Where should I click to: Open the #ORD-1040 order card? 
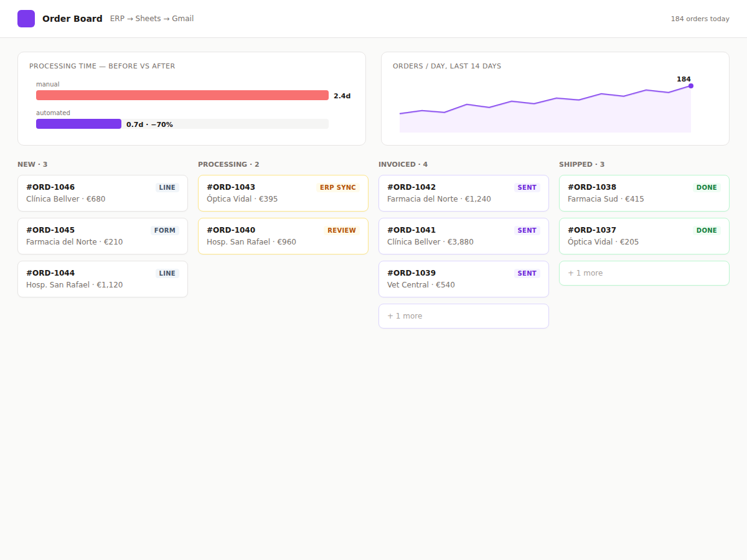[x=283, y=236]
